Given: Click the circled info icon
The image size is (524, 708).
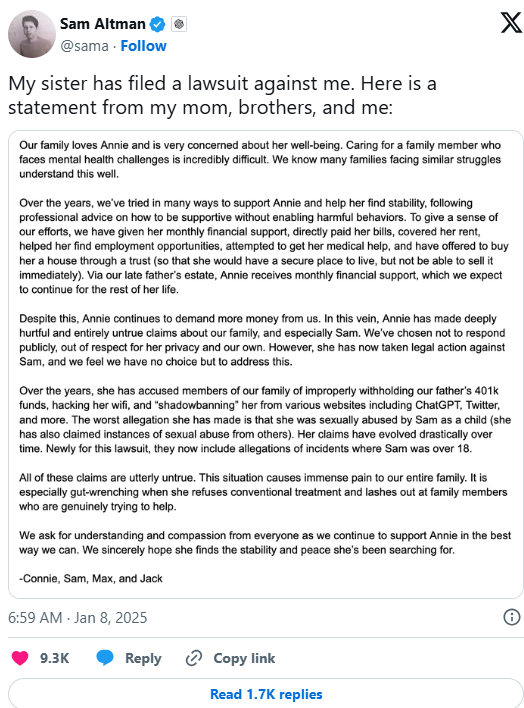Looking at the screenshot, I should (x=511, y=617).
